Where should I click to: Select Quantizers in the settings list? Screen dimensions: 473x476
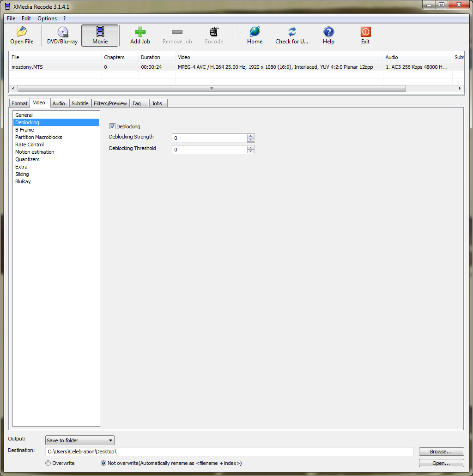click(x=56, y=159)
